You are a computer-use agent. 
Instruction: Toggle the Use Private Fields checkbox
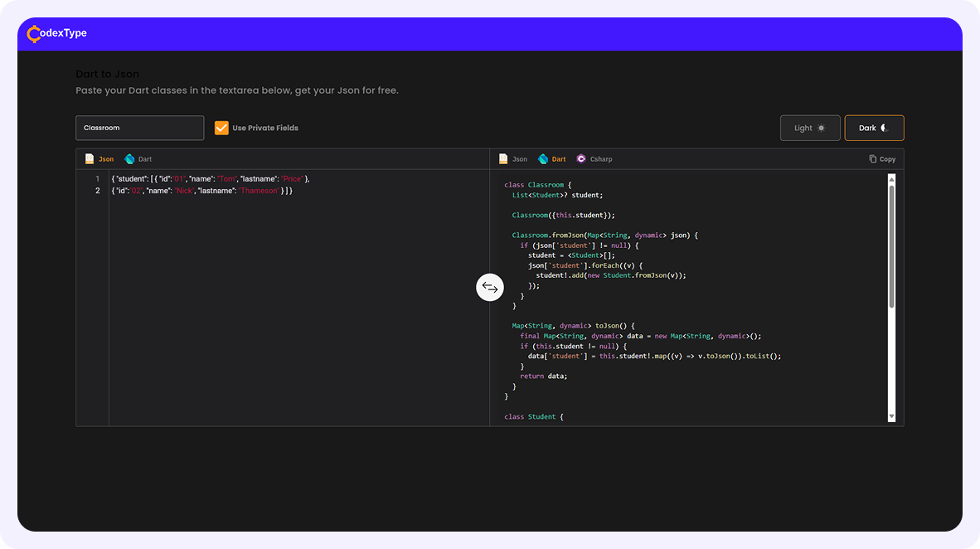tap(221, 129)
